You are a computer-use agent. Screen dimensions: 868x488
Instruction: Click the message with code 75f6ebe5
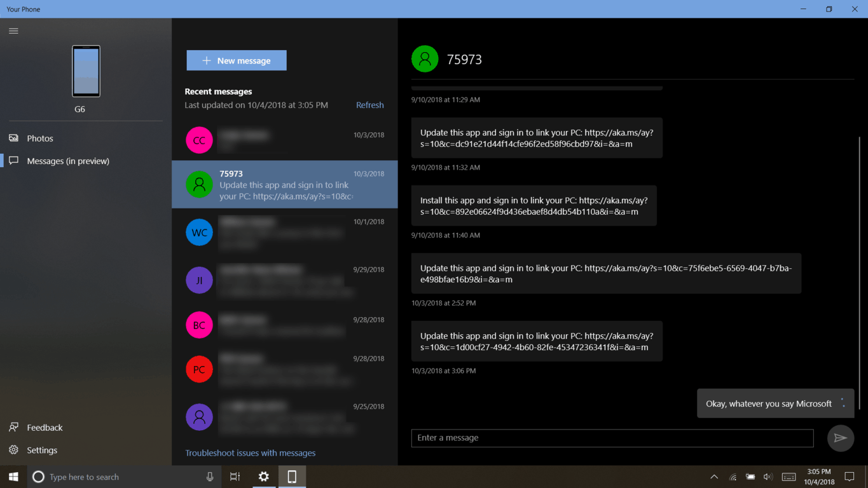pyautogui.click(x=606, y=273)
